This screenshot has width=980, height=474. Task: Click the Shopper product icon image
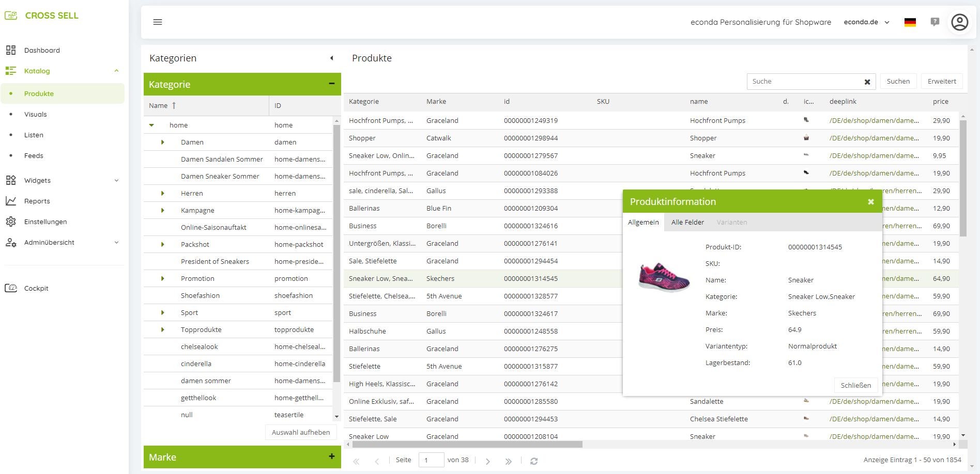pos(806,138)
